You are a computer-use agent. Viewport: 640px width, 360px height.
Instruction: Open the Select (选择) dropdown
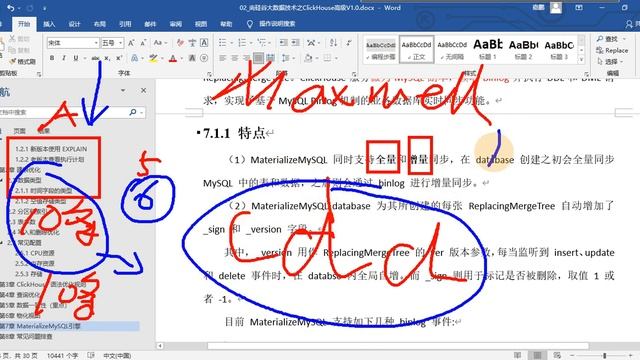click(x=611, y=62)
